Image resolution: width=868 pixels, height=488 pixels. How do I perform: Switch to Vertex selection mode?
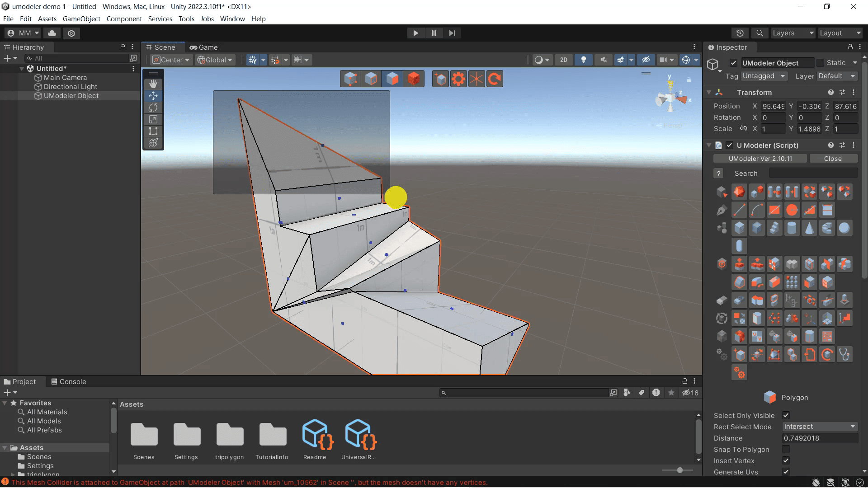(x=350, y=78)
